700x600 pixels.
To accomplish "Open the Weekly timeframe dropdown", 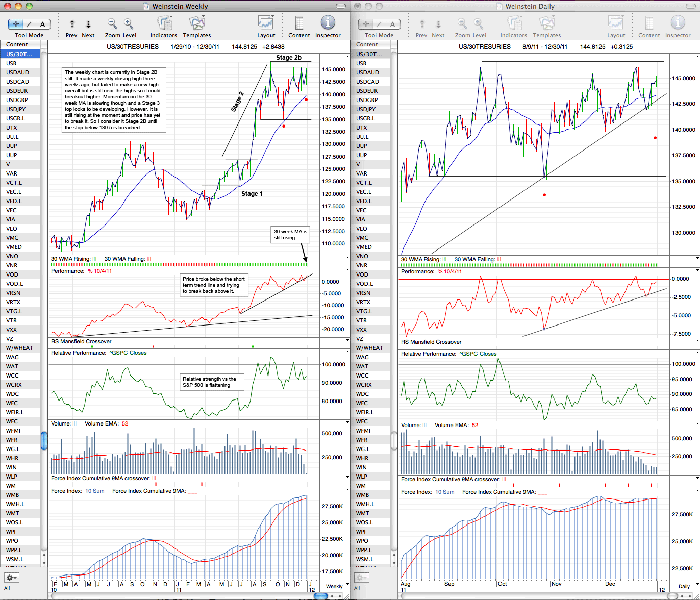I will click(x=334, y=586).
